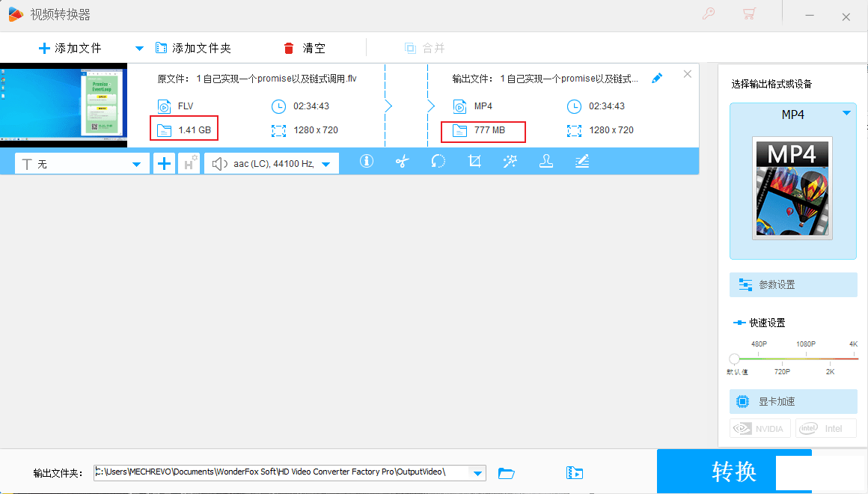868x494 pixels.
Task: Click the hard subtitle H settings icon
Action: click(189, 163)
